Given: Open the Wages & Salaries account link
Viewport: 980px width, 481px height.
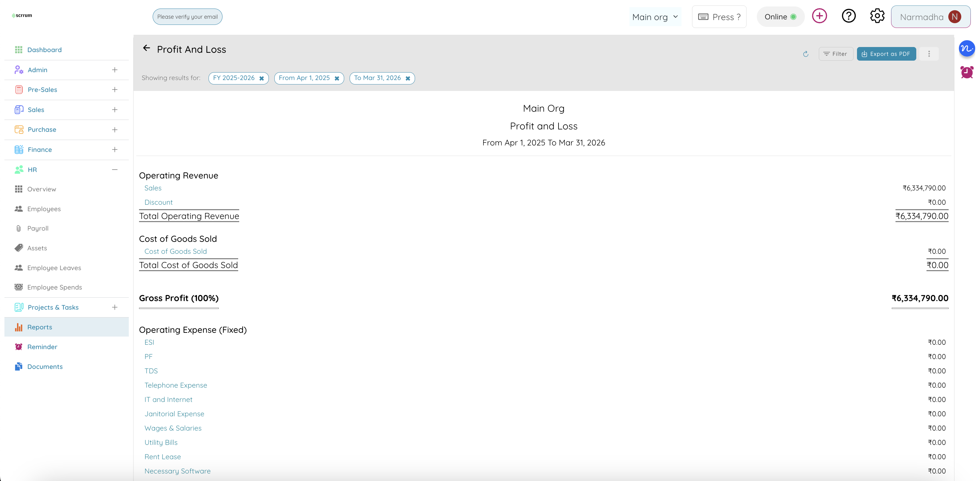Looking at the screenshot, I should [173, 428].
